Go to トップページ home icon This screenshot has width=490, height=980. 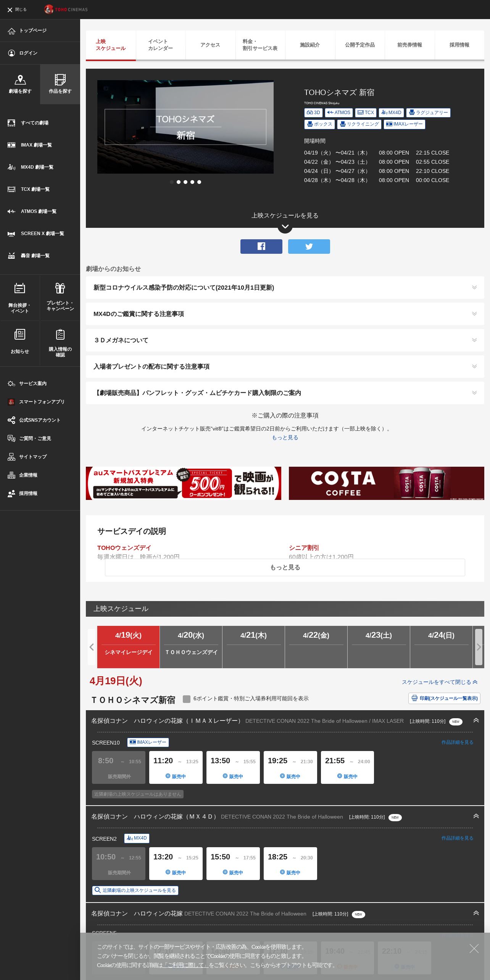click(x=11, y=31)
